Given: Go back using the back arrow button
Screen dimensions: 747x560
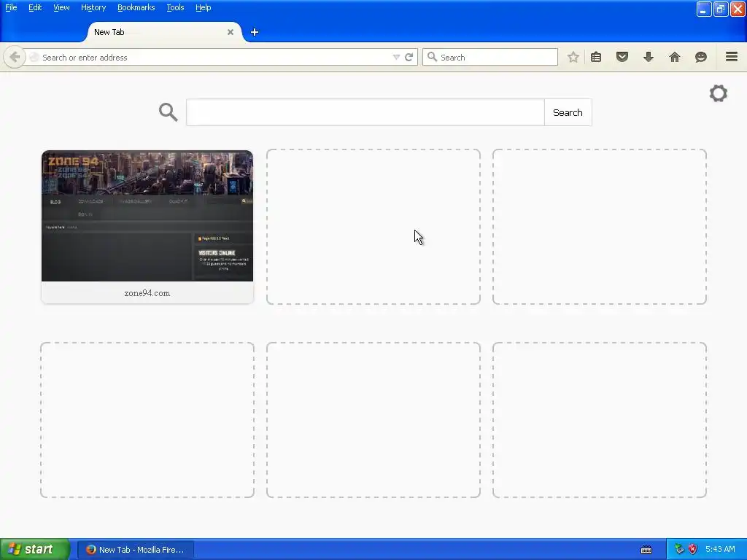Looking at the screenshot, I should (15, 57).
